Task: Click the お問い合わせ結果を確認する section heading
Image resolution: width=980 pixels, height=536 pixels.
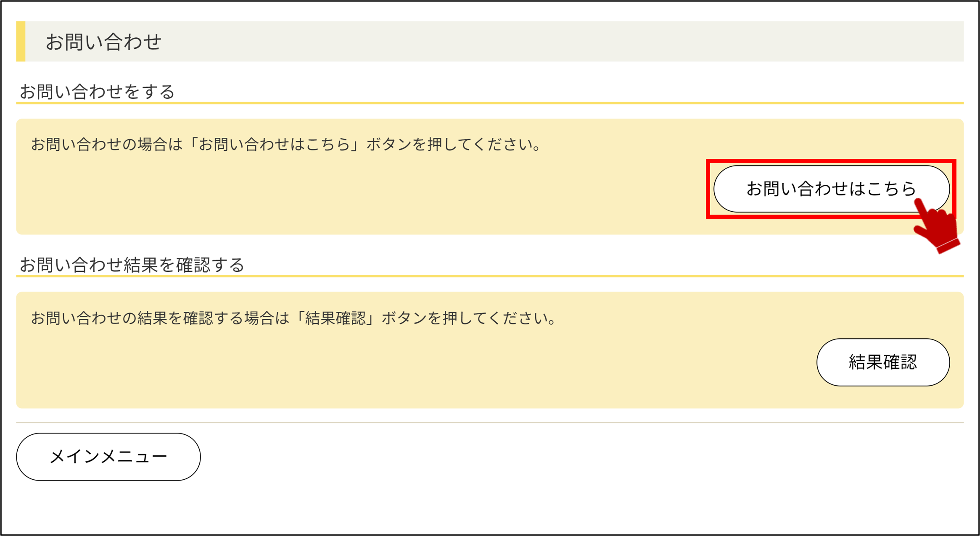Action: pyautogui.click(x=132, y=265)
